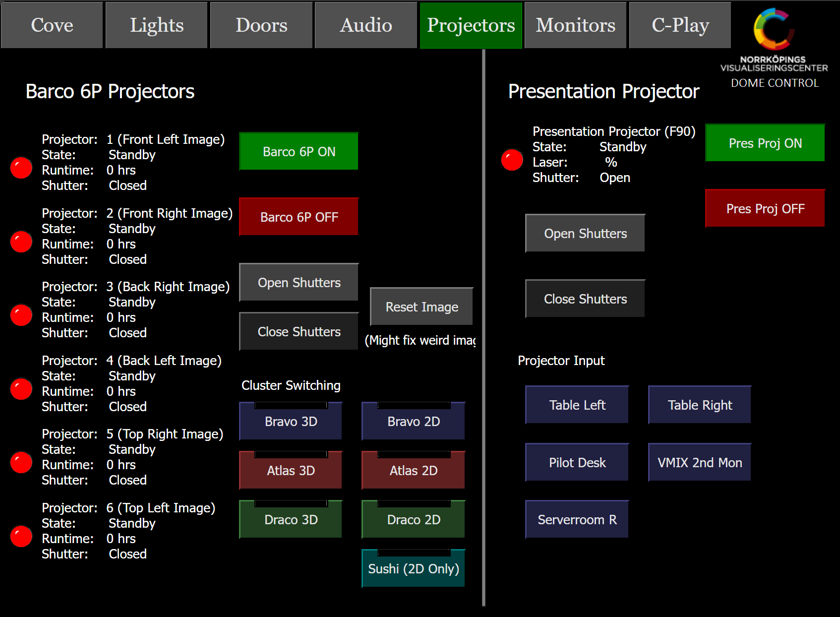Click Presentation Projector red status indicator
Screen dimensions: 840x617
[x=512, y=160]
